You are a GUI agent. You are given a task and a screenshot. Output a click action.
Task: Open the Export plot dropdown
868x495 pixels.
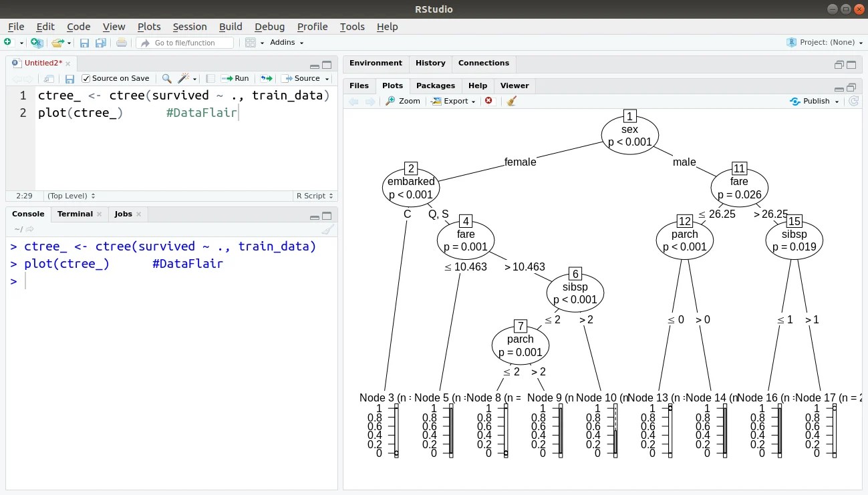[x=454, y=101]
